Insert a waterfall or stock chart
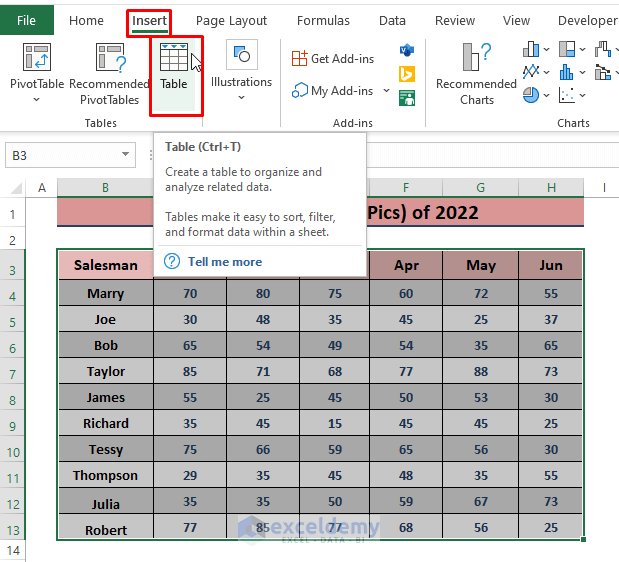Image resolution: width=619 pixels, height=562 pixels. click(603, 49)
